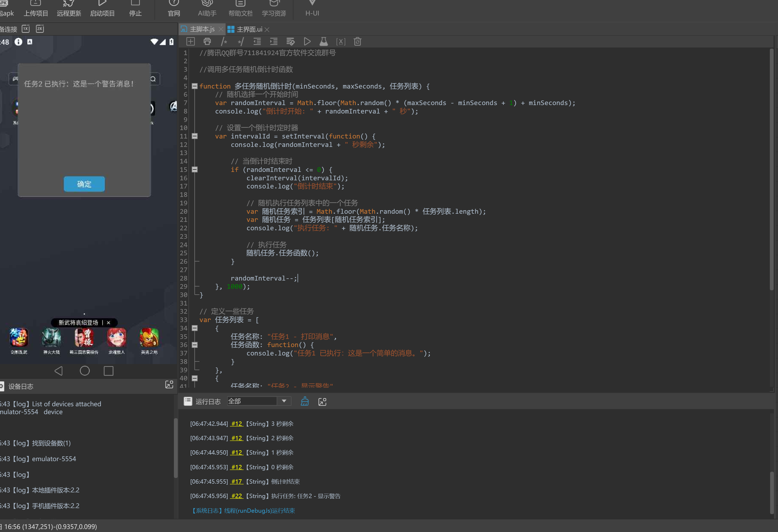Collapse the function block at line 5
This screenshot has height=532, width=778.
point(195,86)
